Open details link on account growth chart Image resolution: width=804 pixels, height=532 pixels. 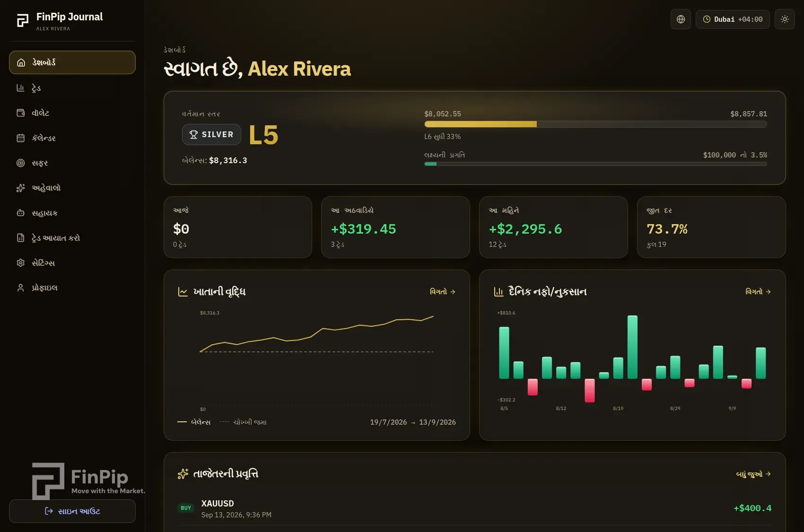(x=442, y=292)
